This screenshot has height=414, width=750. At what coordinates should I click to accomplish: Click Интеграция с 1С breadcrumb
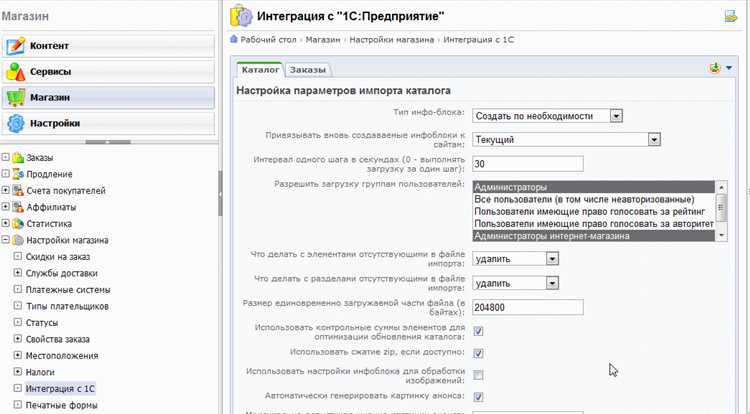point(478,40)
